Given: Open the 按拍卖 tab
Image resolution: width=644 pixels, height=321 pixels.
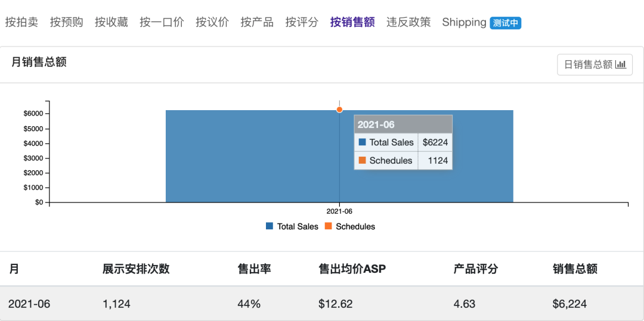Looking at the screenshot, I should coord(21,22).
